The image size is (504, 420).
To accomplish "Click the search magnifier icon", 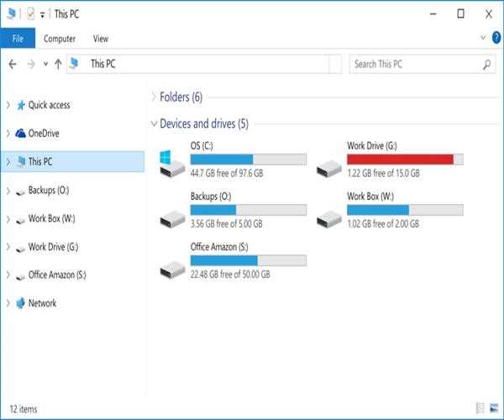I will coord(487,64).
